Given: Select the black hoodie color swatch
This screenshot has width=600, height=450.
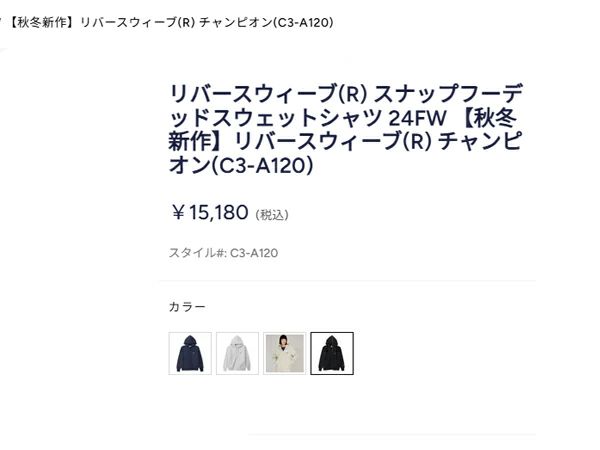Looking at the screenshot, I should point(332,353).
